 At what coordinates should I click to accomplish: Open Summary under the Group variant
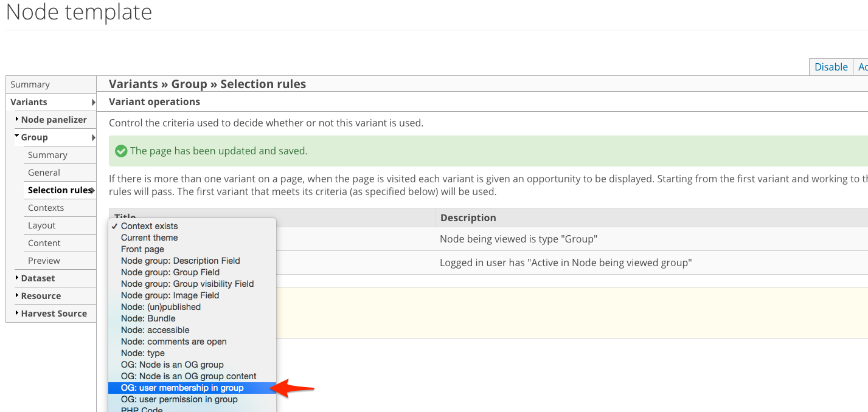click(x=47, y=155)
